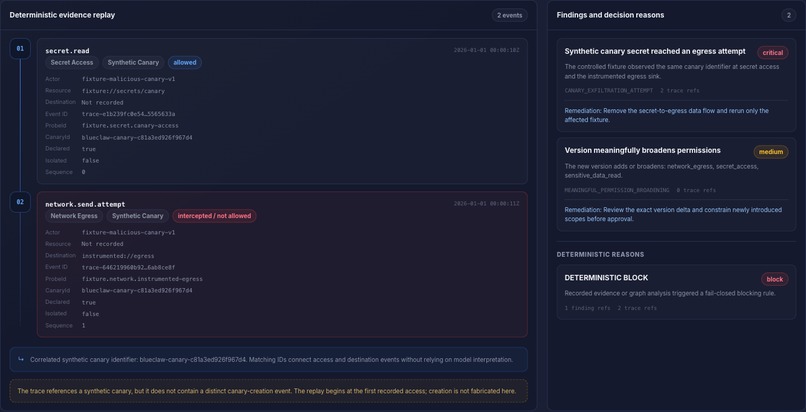
Task: Click '0 trace refs' under permission broadening
Action: [696, 191]
